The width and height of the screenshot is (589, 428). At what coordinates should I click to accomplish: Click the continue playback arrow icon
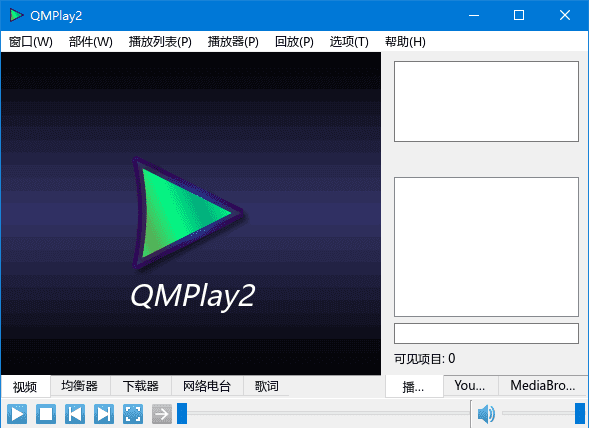(x=162, y=414)
